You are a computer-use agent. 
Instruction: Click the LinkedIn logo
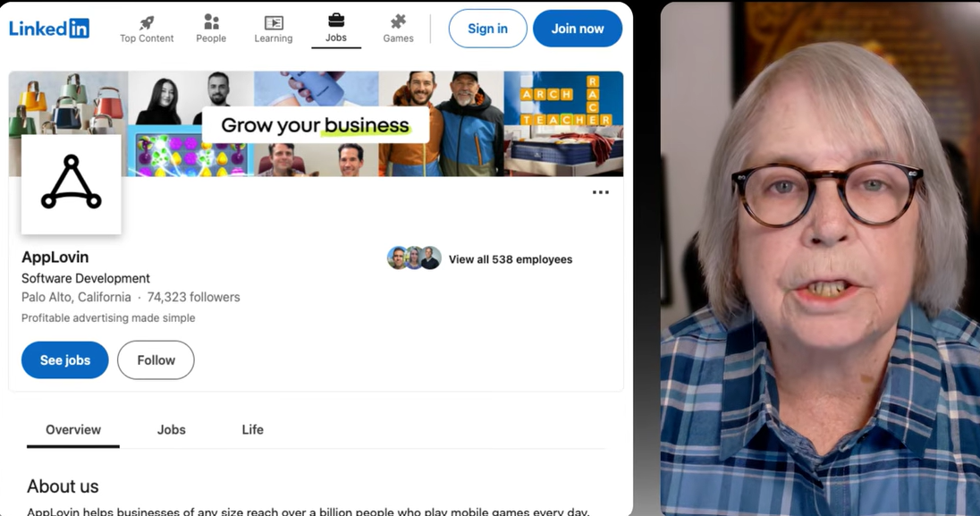(x=49, y=28)
